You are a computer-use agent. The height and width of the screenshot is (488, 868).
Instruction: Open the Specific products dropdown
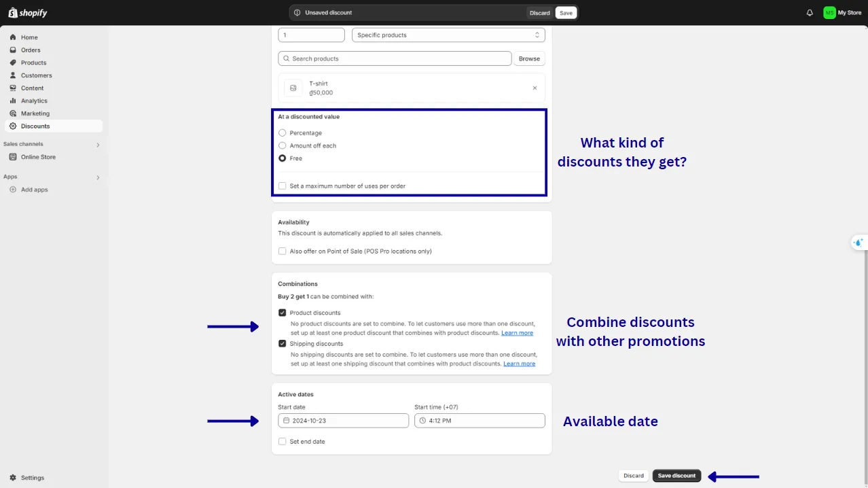(x=448, y=35)
